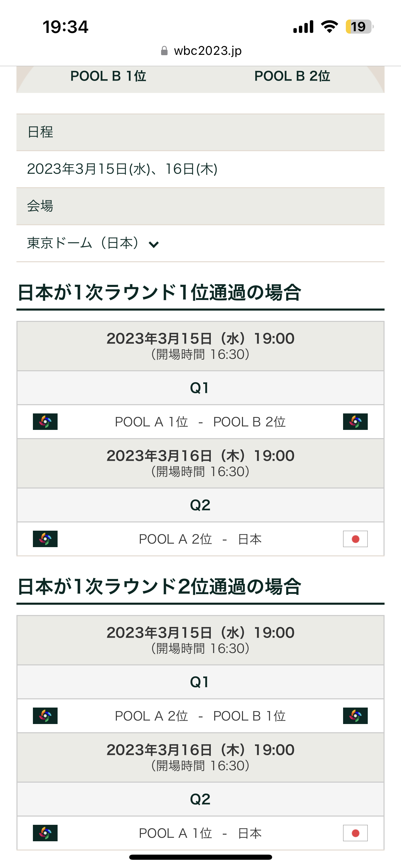Tap the POOL A 2位 - POOL B 1位 matchup
Viewport: 401px width, 868px height.
coord(200,716)
